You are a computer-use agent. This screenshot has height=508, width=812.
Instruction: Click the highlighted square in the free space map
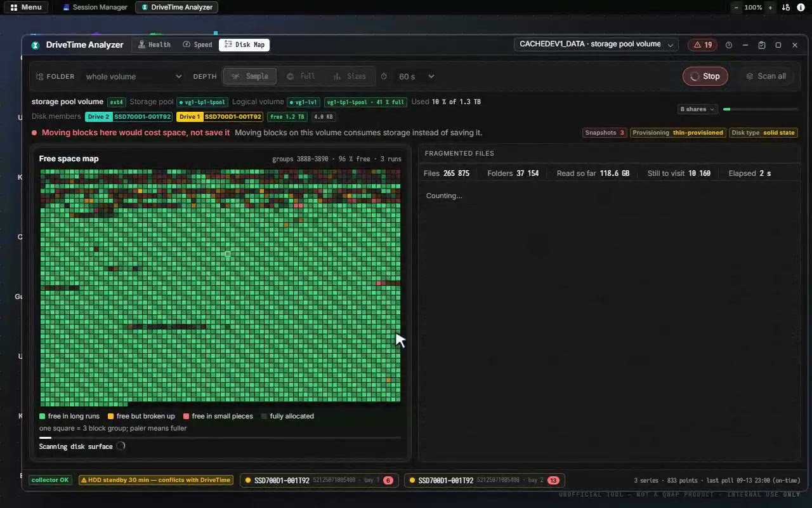pyautogui.click(x=228, y=254)
